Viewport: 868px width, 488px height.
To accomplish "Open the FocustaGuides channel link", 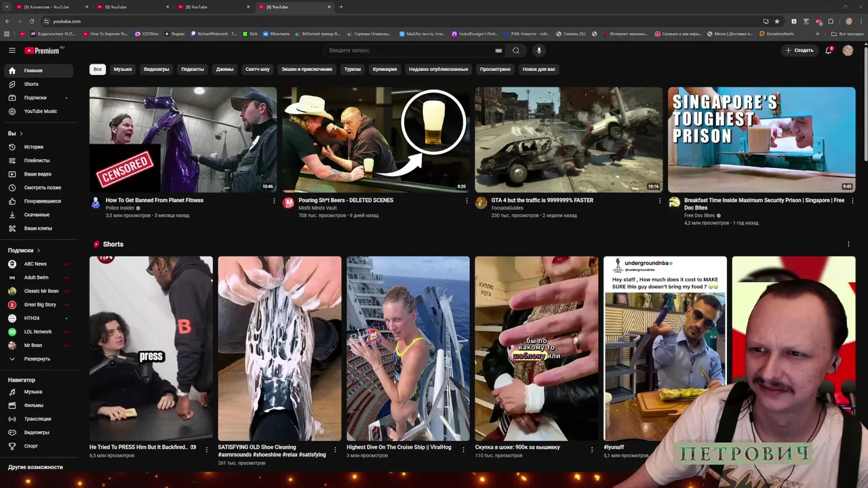I will click(x=507, y=208).
